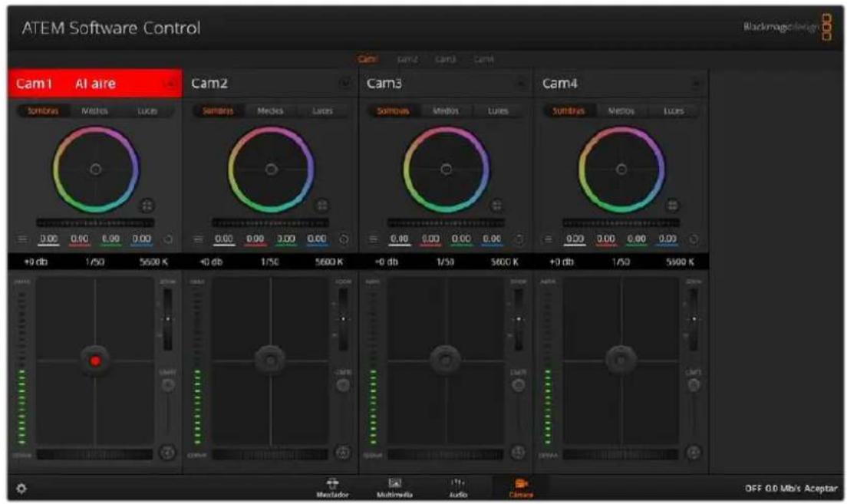The width and height of the screenshot is (847, 504).
Task: Click the Cam1 master wheel strip below color wheel
Action: tap(96, 222)
